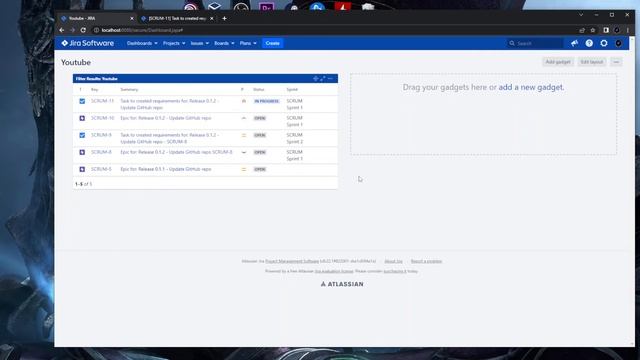Click the add a new gadget link

click(x=531, y=87)
